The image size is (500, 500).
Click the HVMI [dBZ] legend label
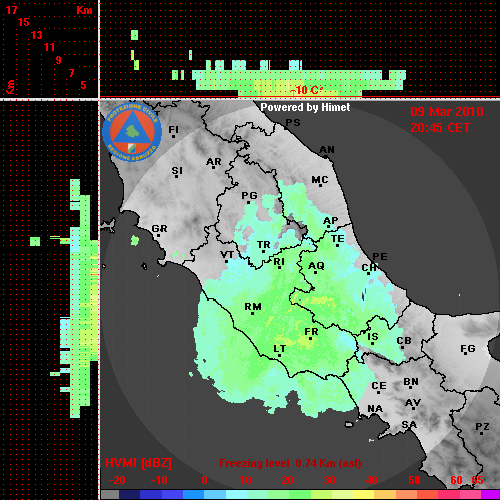pyautogui.click(x=138, y=463)
